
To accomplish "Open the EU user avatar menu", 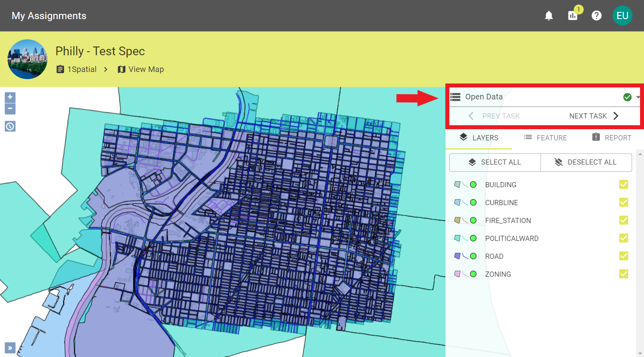I will [623, 16].
